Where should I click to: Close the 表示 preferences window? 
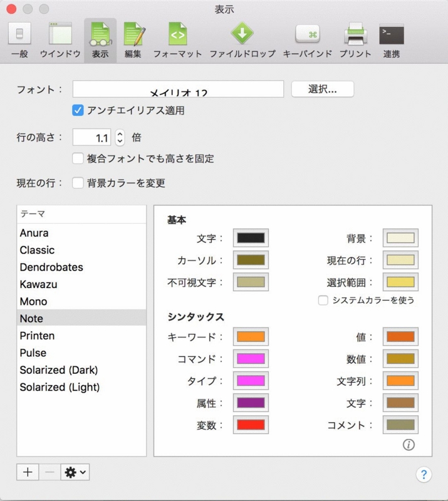click(11, 9)
